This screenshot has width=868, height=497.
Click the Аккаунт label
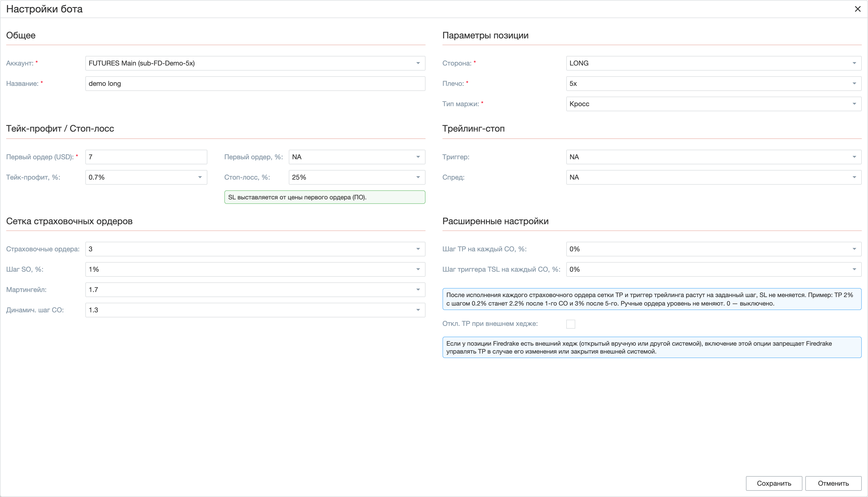coord(20,63)
